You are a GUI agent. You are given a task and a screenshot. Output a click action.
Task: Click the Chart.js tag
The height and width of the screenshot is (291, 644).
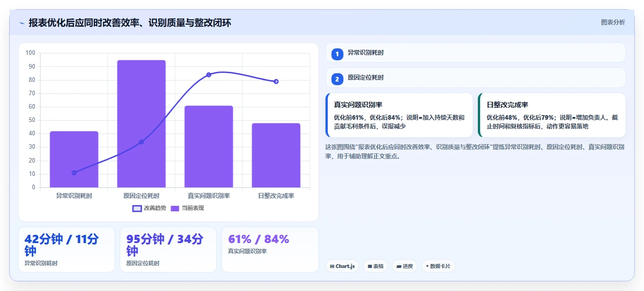point(342,266)
